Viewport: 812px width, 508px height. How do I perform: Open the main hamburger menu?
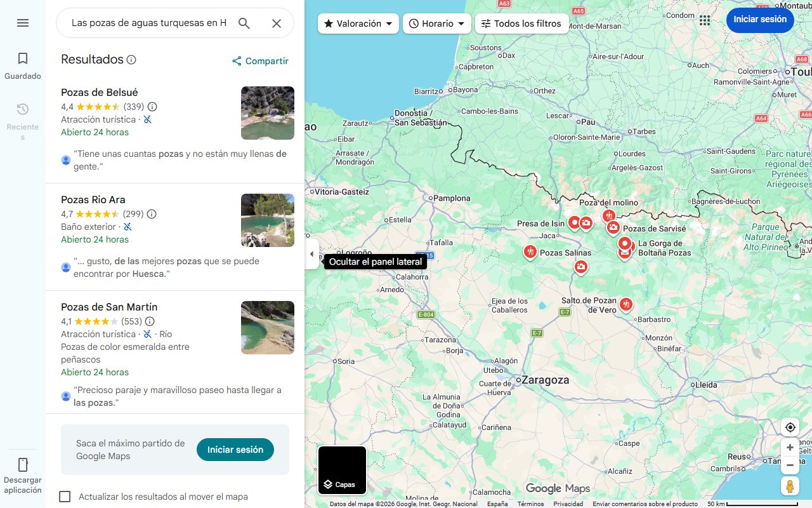pyautogui.click(x=23, y=23)
